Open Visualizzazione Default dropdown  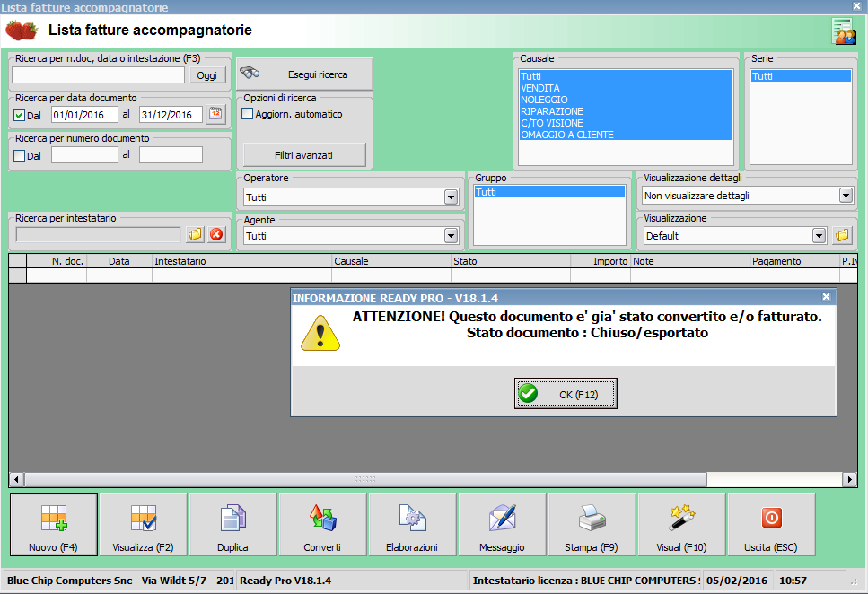819,236
